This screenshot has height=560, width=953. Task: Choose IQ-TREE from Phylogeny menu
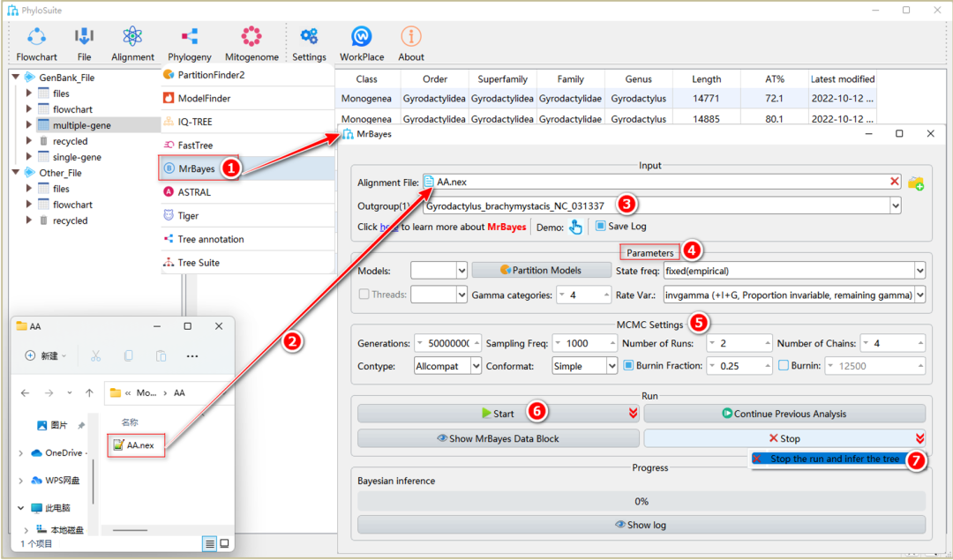click(248, 122)
